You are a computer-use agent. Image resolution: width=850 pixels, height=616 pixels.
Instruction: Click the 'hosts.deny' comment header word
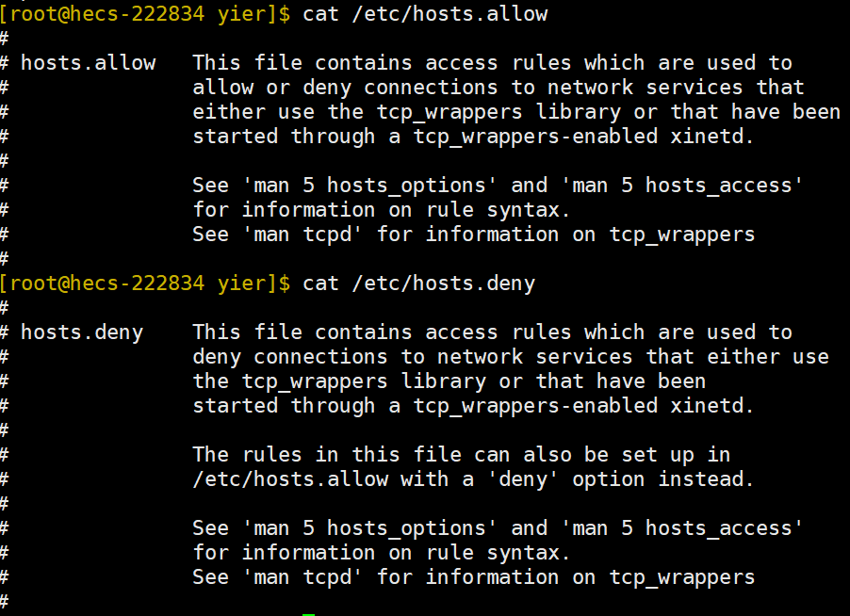pyautogui.click(x=82, y=332)
